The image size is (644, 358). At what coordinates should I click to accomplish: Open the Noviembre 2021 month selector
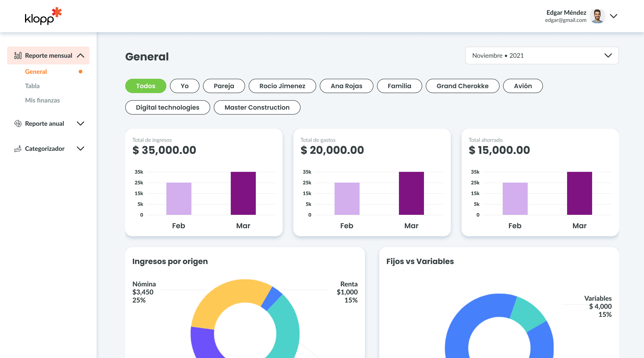(x=542, y=55)
